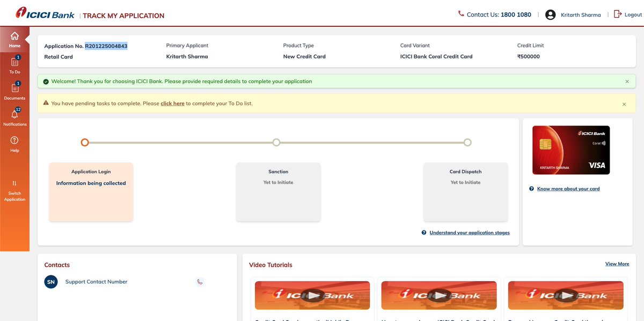Click the ICICI Bank logo
Viewport: 644px width, 321px height.
coord(45,13)
